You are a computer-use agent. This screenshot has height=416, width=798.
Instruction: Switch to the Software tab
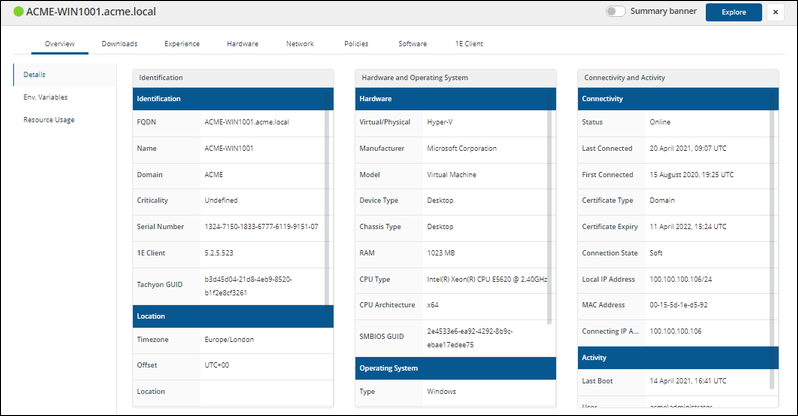coord(412,44)
